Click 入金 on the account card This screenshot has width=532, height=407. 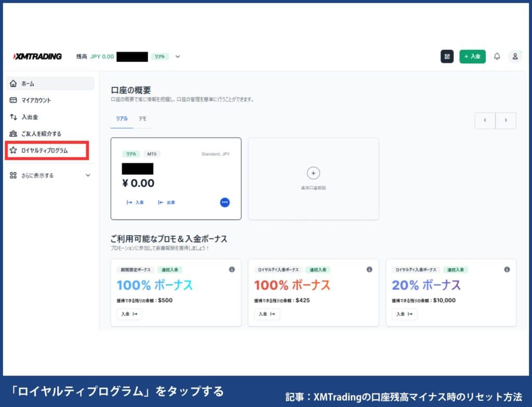[x=135, y=202]
